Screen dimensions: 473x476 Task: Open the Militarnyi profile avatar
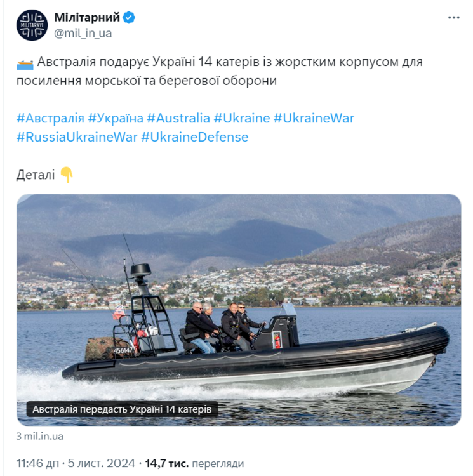pos(32,25)
